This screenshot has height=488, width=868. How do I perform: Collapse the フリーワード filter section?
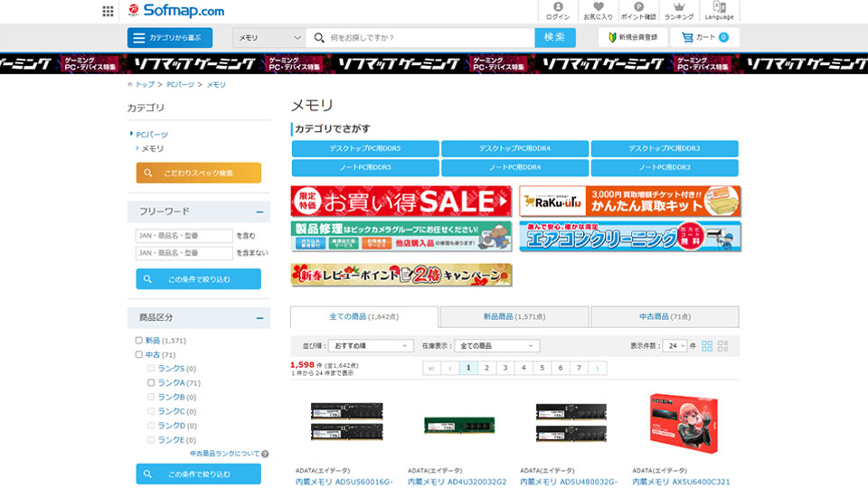click(259, 211)
